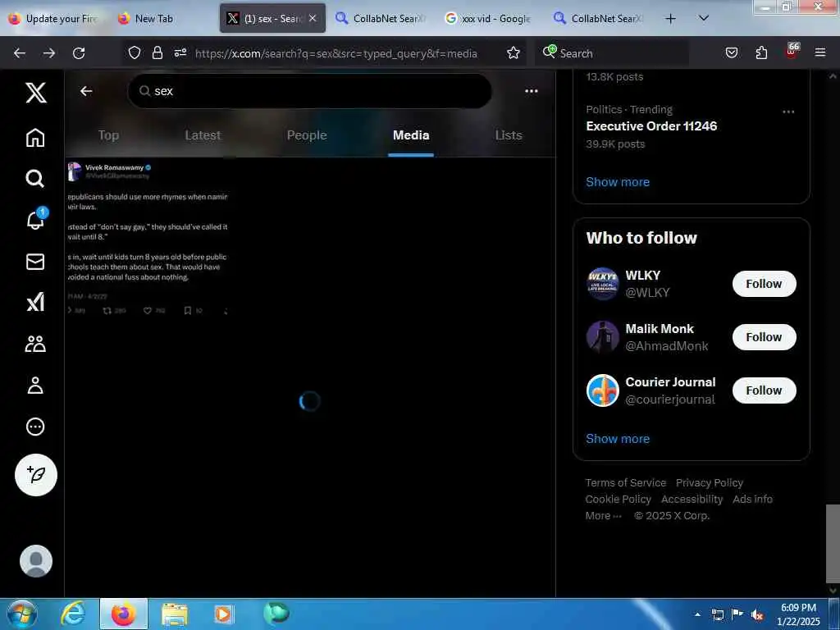The height and width of the screenshot is (630, 840).
Task: Open site security padlock info
Action: [x=157, y=52]
